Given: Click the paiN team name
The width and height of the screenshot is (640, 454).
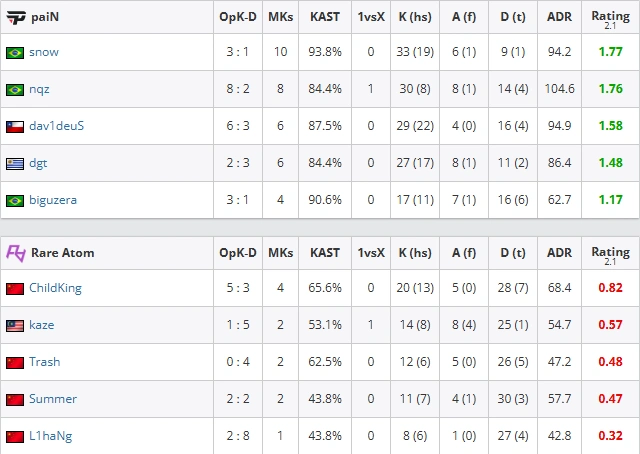Looking at the screenshot, I should 45,17.
